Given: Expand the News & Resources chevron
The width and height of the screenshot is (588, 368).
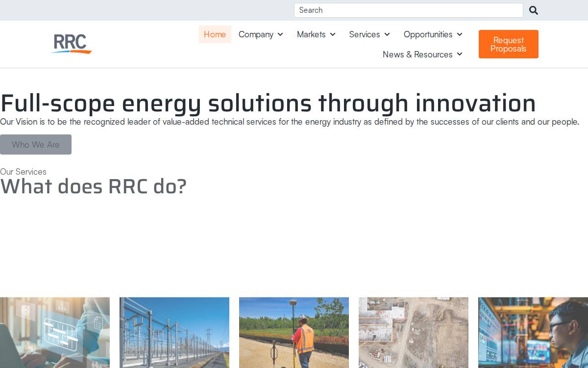Looking at the screenshot, I should pos(460,54).
